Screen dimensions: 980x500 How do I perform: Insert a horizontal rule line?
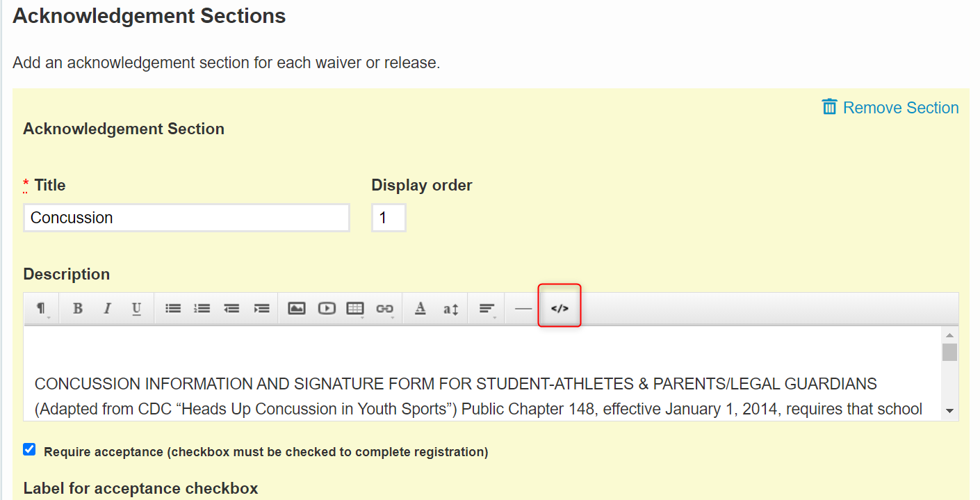[523, 309]
